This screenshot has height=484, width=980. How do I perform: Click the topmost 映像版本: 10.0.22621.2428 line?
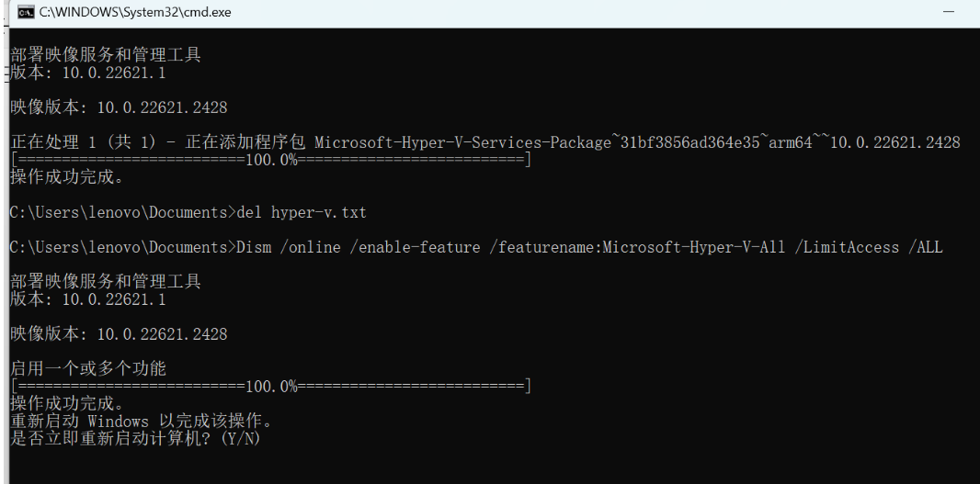coord(119,107)
